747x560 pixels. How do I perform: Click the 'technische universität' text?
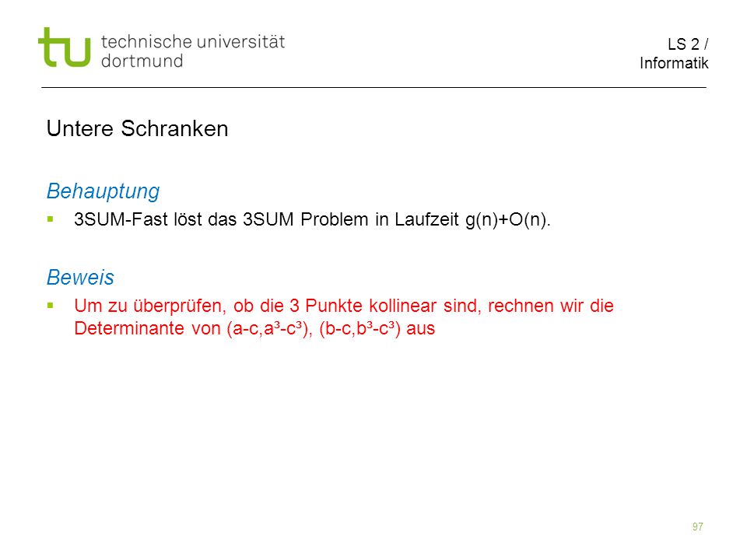click(192, 42)
